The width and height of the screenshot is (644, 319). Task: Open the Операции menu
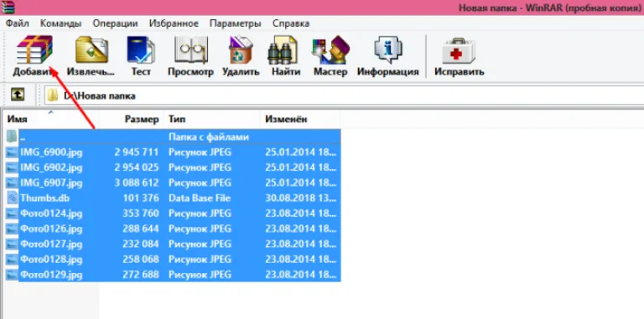(x=115, y=23)
